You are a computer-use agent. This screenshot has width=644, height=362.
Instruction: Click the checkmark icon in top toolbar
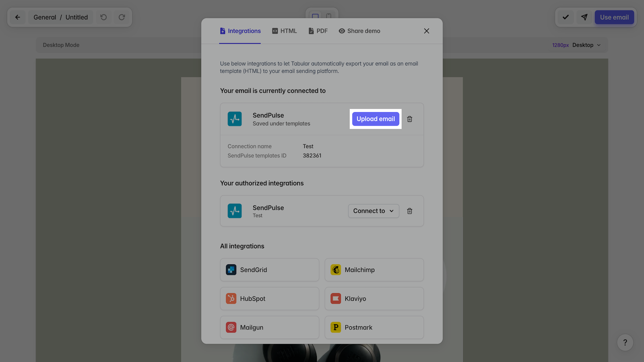(x=566, y=17)
